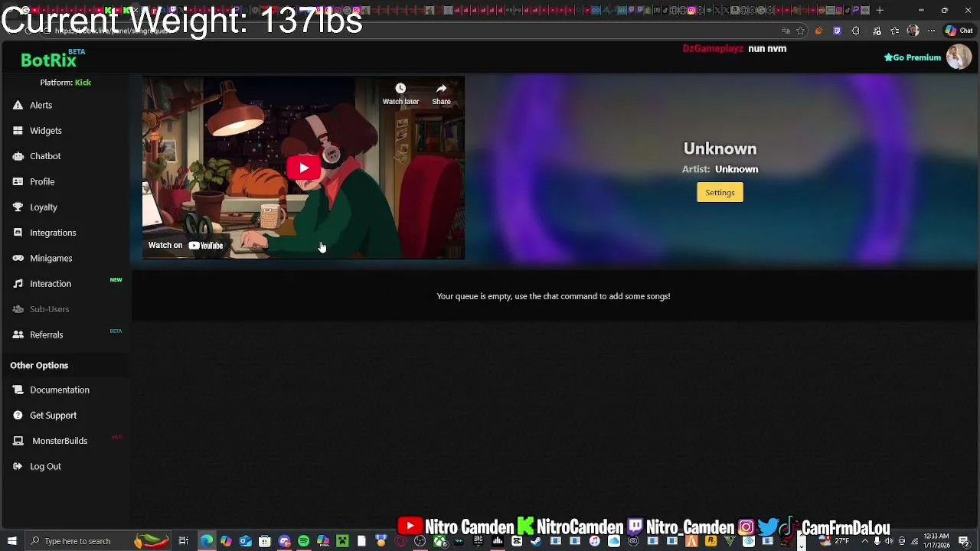Image resolution: width=980 pixels, height=551 pixels.
Task: Click the Integrations gears icon
Action: click(x=18, y=233)
